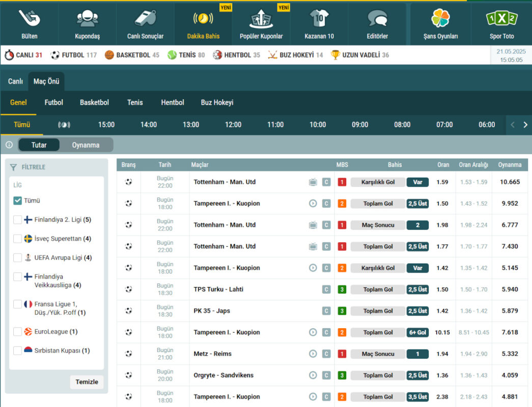Show previous time slots with left arrow
The width and height of the screenshot is (532, 407).
[x=513, y=125]
